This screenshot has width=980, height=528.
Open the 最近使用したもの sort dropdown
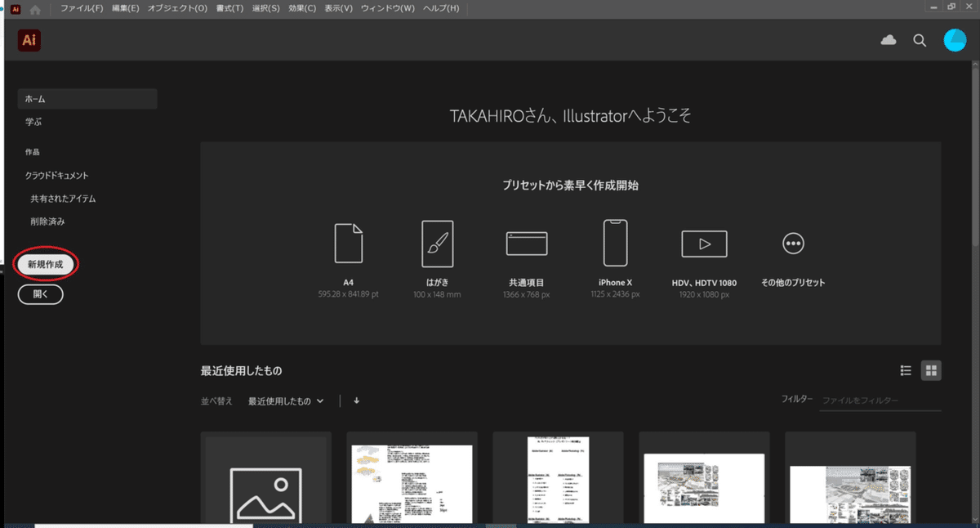tap(286, 400)
